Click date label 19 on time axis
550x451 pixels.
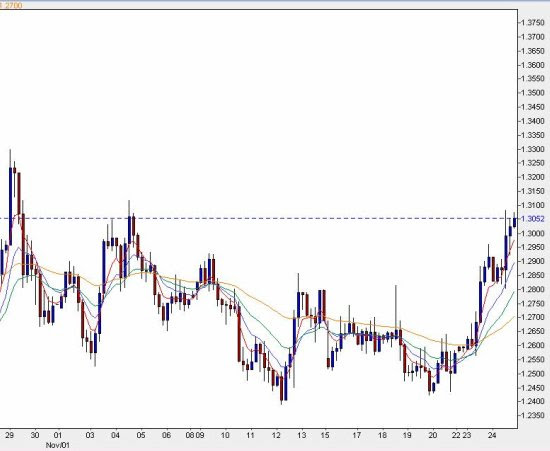click(407, 435)
